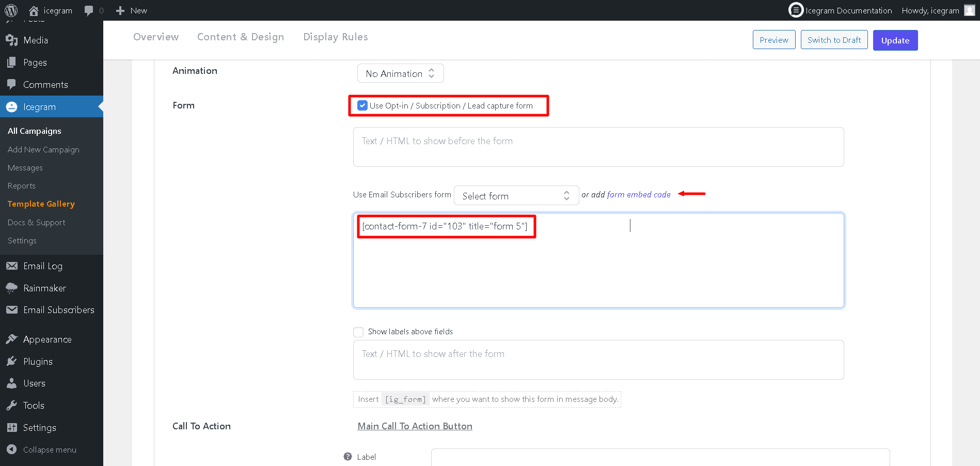Open Messages submenu item
Viewport: 980px width, 466px height.
pos(25,168)
